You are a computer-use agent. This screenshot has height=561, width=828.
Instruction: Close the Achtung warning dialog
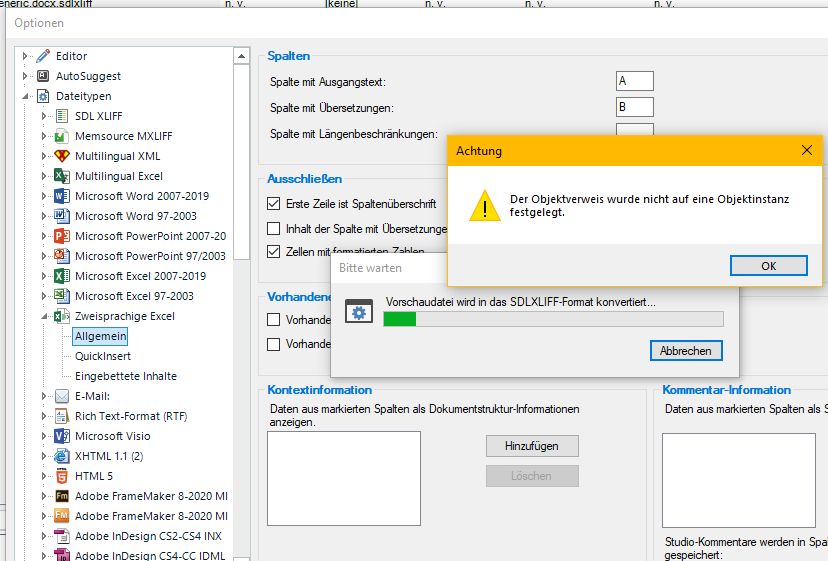806,150
